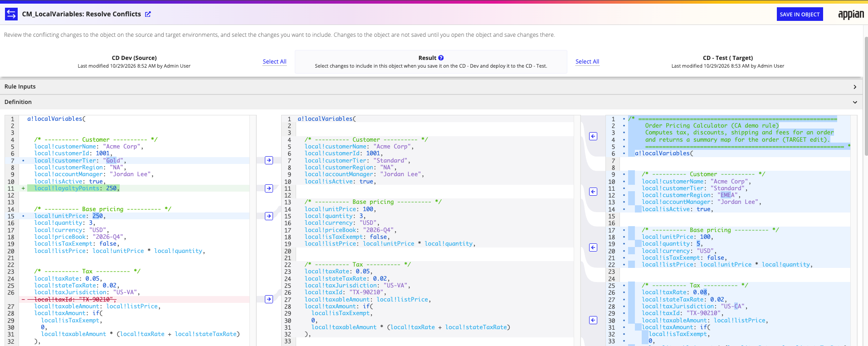Click the page vertical scrollbar
Image resolution: width=868 pixels, height=346 pixels.
click(865, 95)
